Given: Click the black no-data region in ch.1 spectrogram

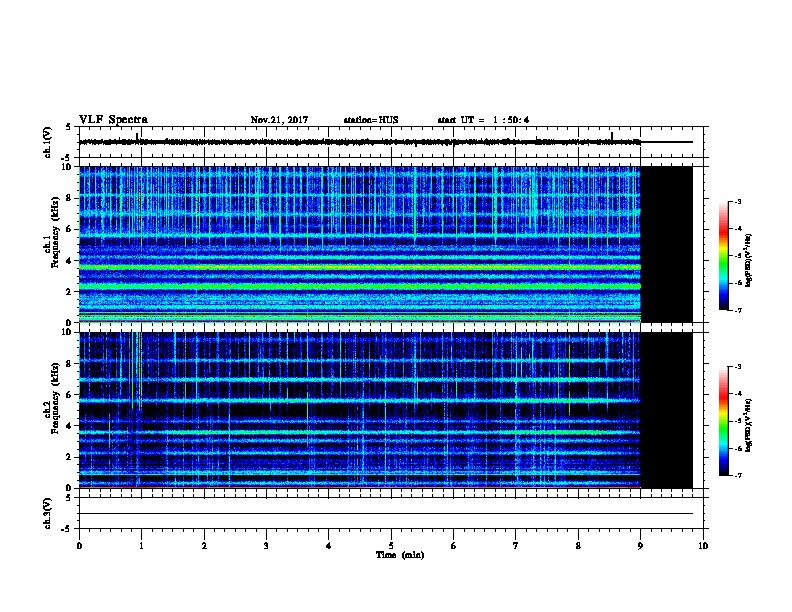Looking at the screenshot, I should pos(667,244).
